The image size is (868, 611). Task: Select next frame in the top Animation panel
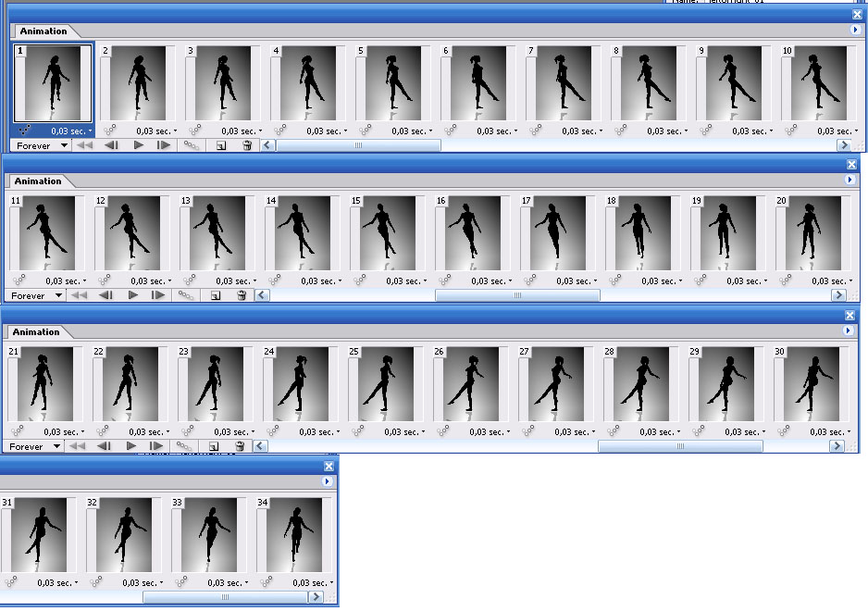coord(164,145)
